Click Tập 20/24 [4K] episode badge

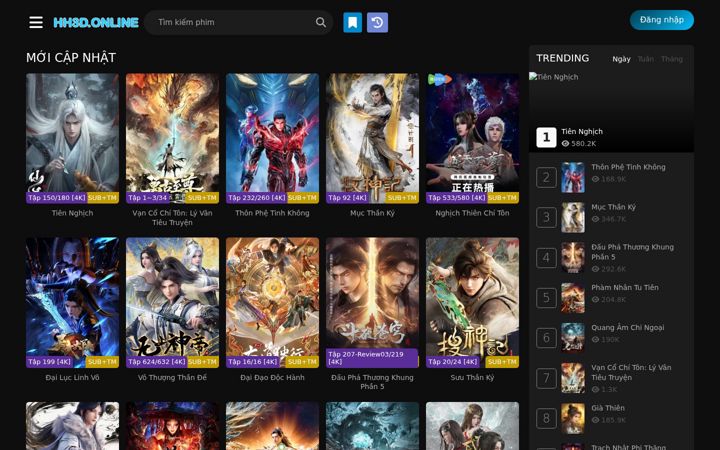[452, 362]
